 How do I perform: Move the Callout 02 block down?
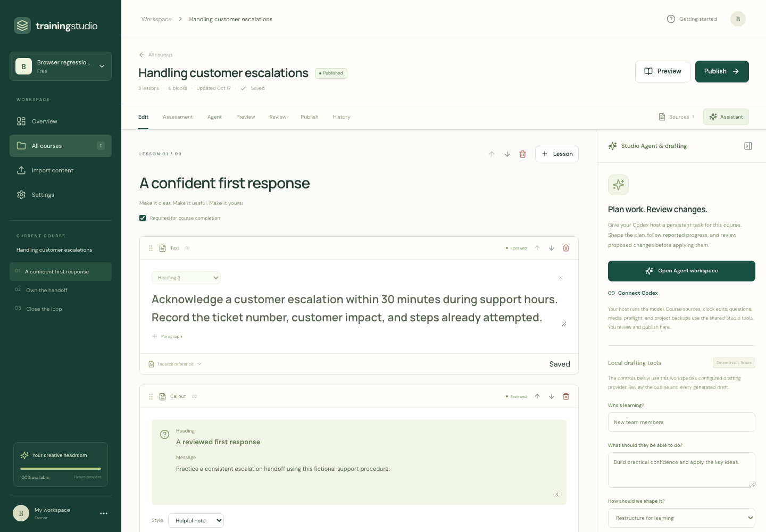(552, 396)
